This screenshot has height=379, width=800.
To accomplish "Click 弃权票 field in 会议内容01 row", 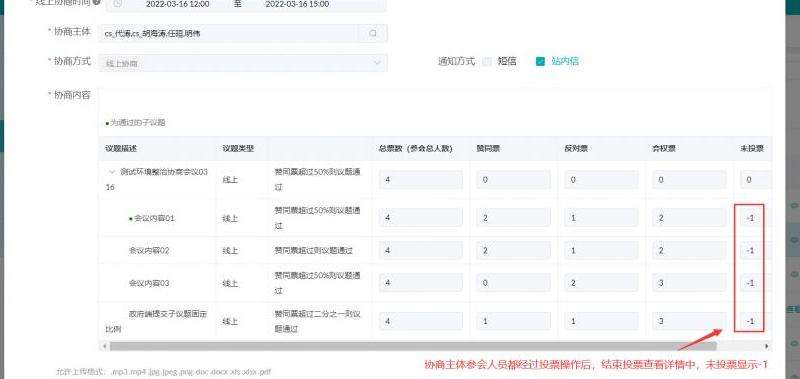I will [689, 218].
